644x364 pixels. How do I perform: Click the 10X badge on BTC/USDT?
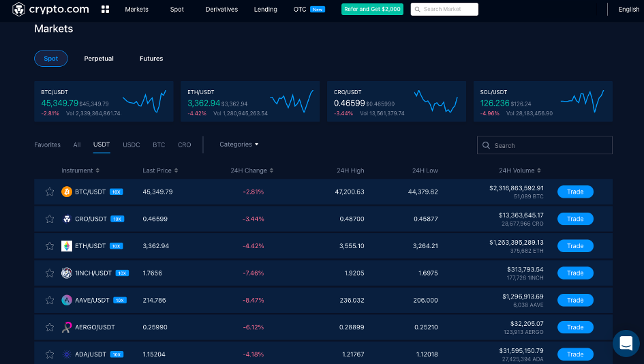click(x=117, y=192)
